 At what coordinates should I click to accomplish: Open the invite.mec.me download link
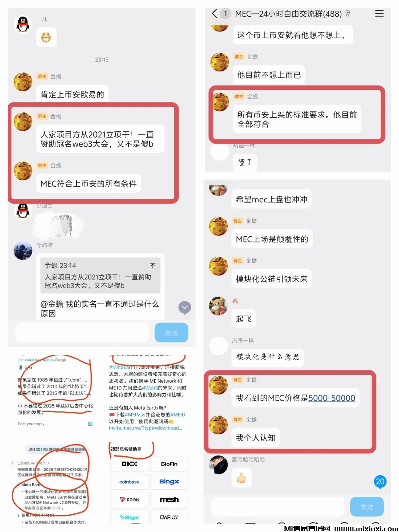[x=146, y=428]
